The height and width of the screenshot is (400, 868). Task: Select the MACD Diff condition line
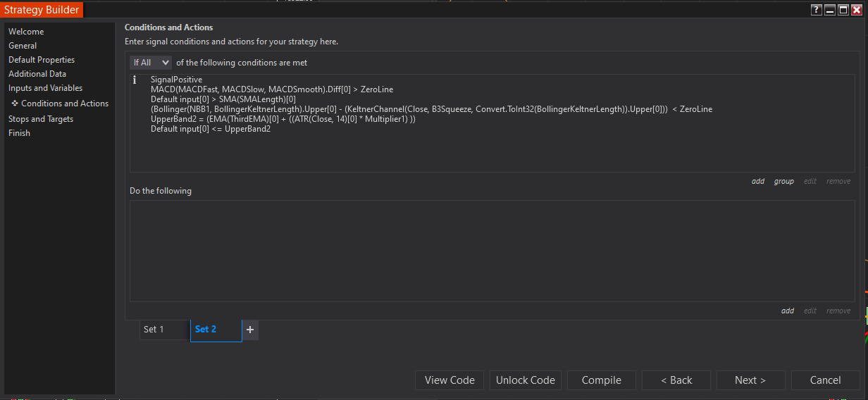pyautogui.click(x=272, y=89)
